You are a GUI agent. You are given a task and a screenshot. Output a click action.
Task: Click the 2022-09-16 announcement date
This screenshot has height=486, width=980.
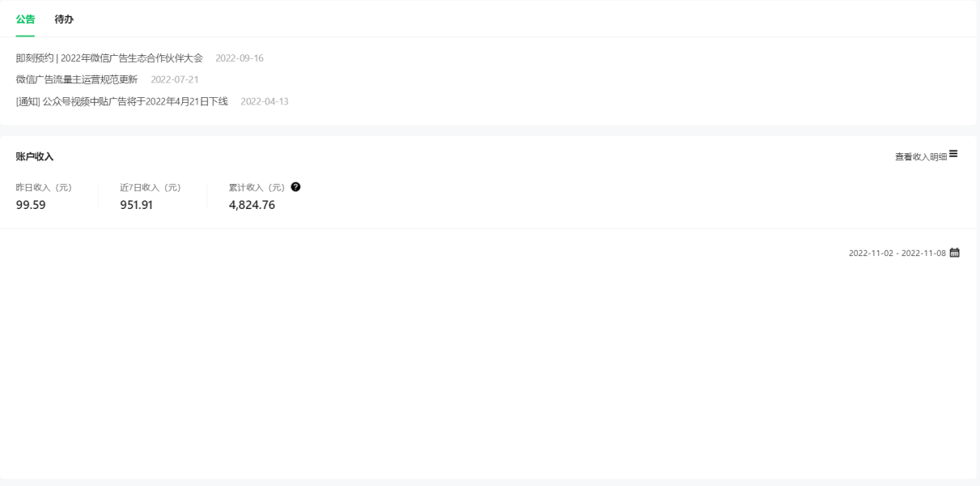pyautogui.click(x=240, y=58)
